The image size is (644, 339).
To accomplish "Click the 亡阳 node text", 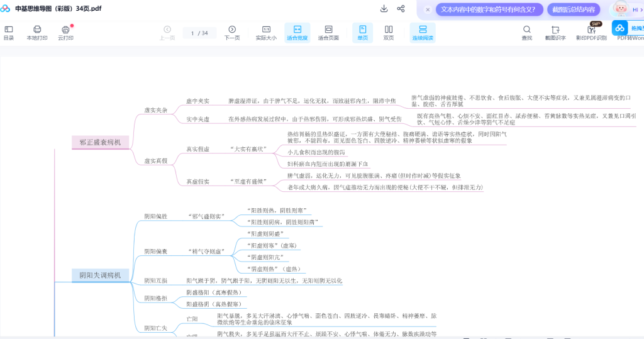I will click(192, 319).
